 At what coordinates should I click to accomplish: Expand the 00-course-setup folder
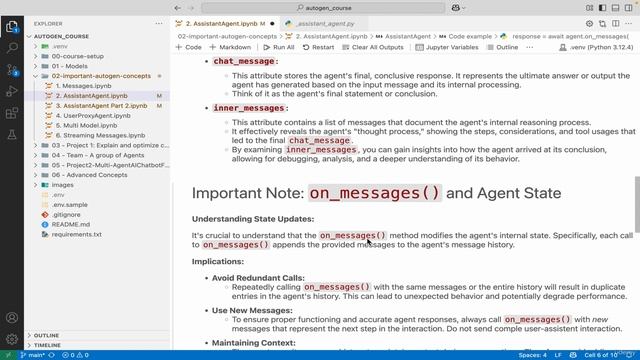[78, 56]
